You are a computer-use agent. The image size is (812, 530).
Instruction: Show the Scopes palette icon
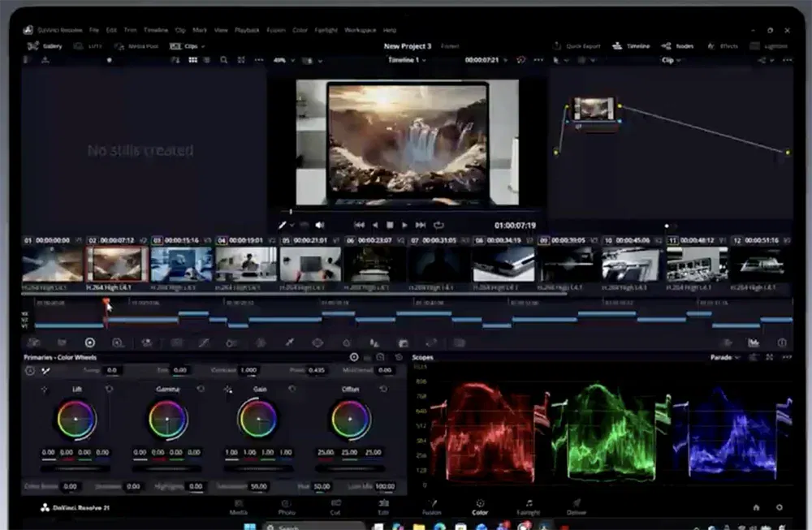754,343
